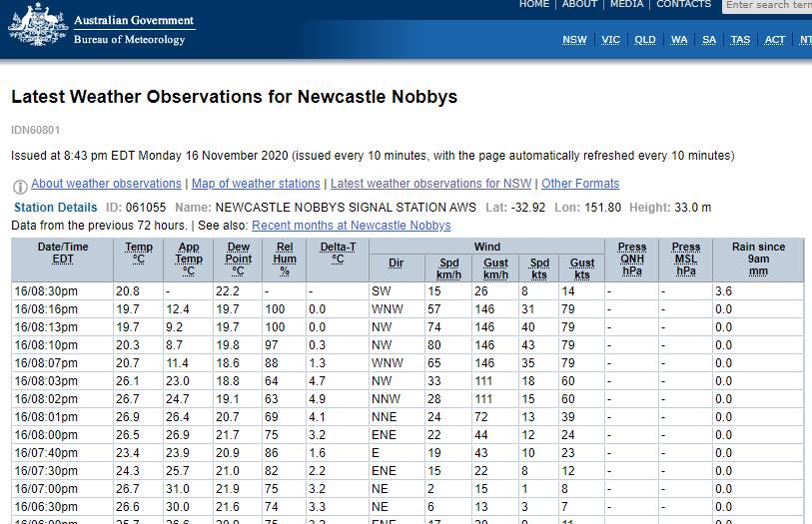
Task: Open the WA state link
Action: pyautogui.click(x=679, y=40)
